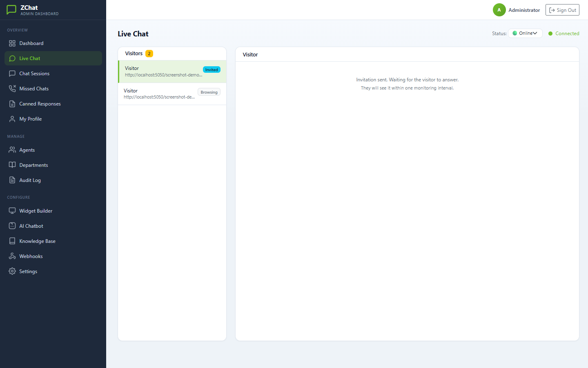Screen dimensions: 588x368
Task: Click the ZChat logo icon
Action: 11,10
